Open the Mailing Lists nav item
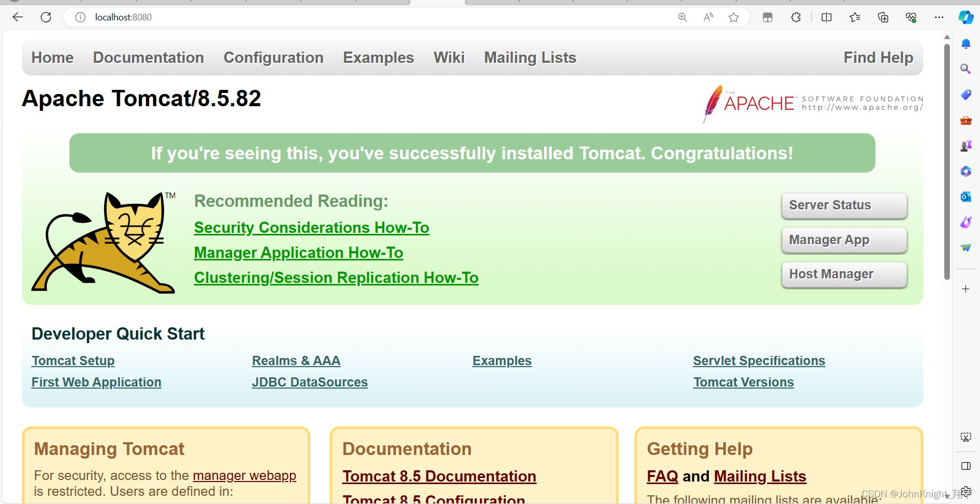The height and width of the screenshot is (504, 980). [x=530, y=58]
